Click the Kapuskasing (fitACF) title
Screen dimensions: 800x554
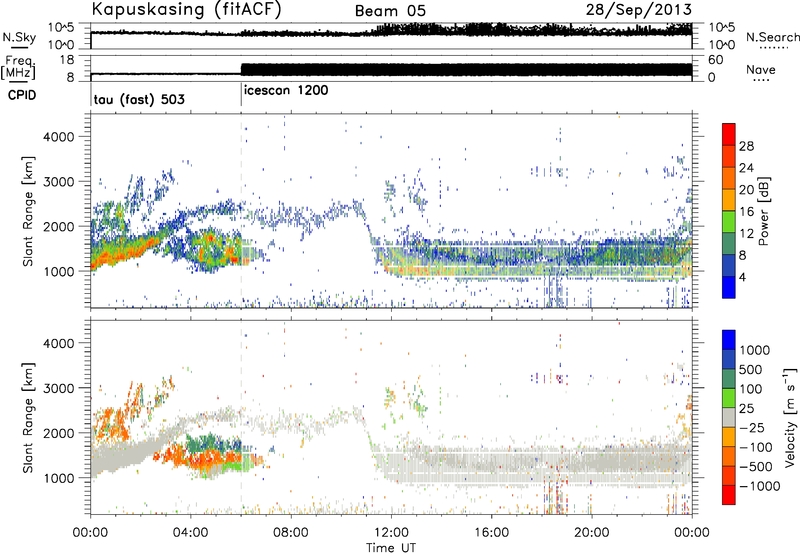pos(186,10)
